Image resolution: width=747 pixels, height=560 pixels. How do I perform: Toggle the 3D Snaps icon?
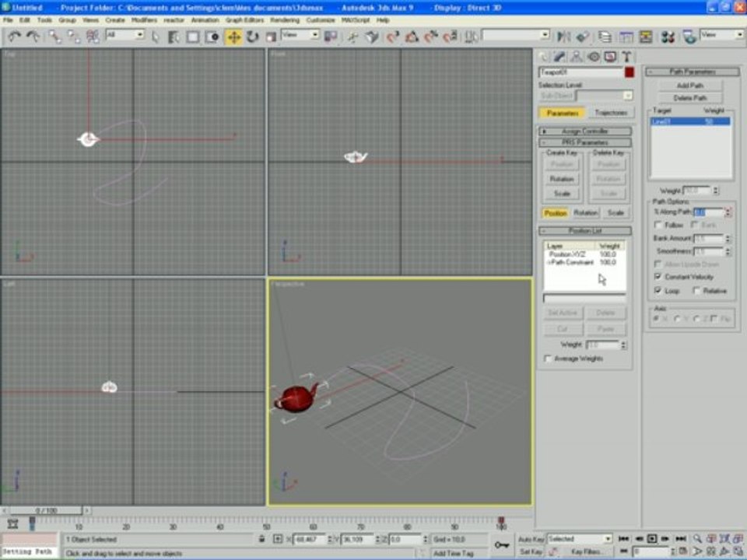[x=392, y=37]
